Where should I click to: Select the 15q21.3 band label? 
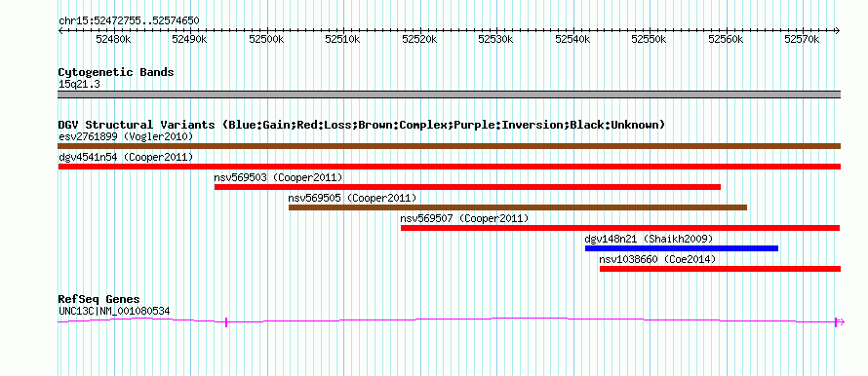(x=79, y=85)
